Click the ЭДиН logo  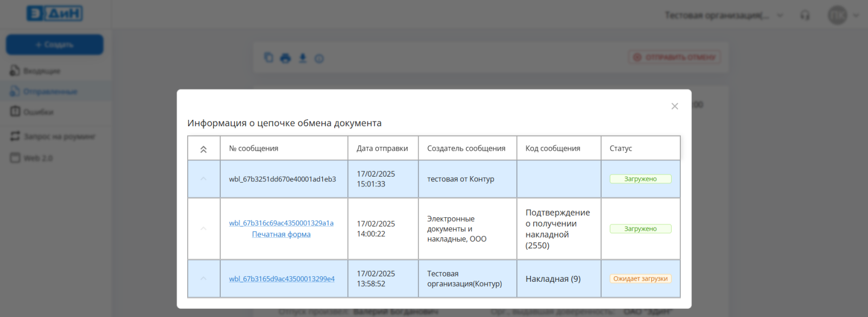coord(55,14)
